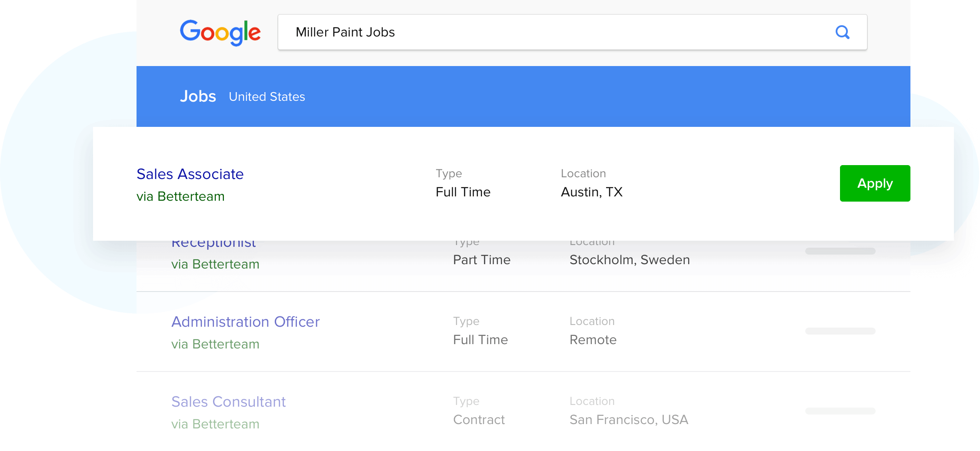980x451 pixels.
Task: Click the blue search magnifier icon
Action: [x=842, y=32]
